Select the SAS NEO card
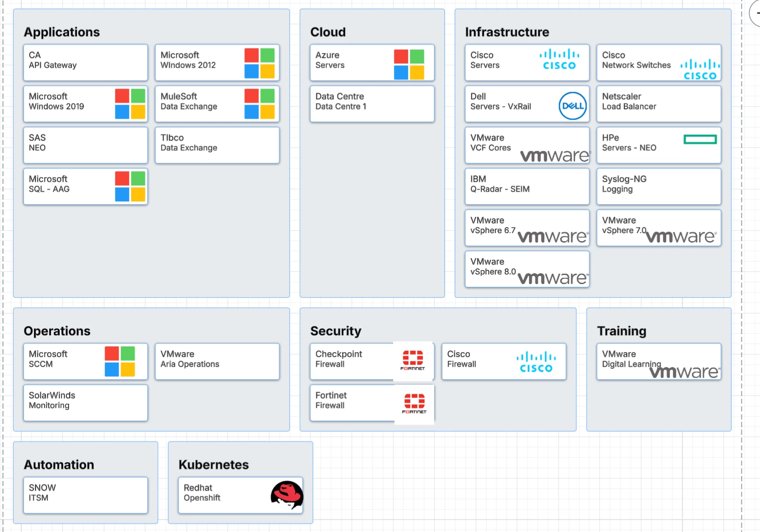Viewport: 760px width, 532px height. tap(85, 145)
